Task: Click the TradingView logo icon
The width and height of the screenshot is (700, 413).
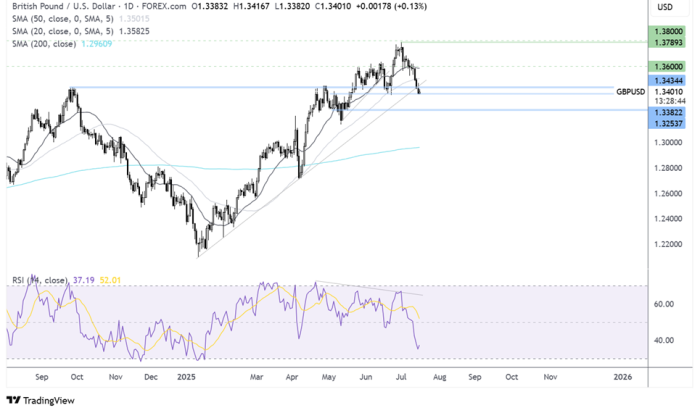Action: [14, 401]
